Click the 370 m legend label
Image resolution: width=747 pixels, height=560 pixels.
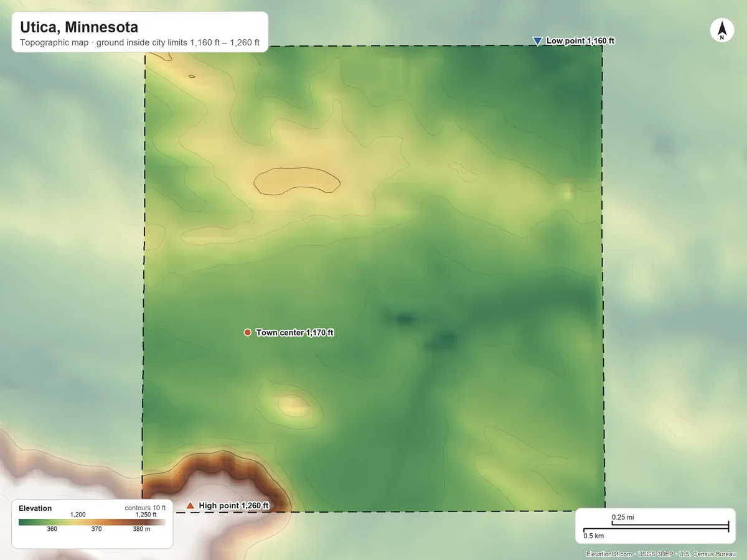tap(96, 530)
